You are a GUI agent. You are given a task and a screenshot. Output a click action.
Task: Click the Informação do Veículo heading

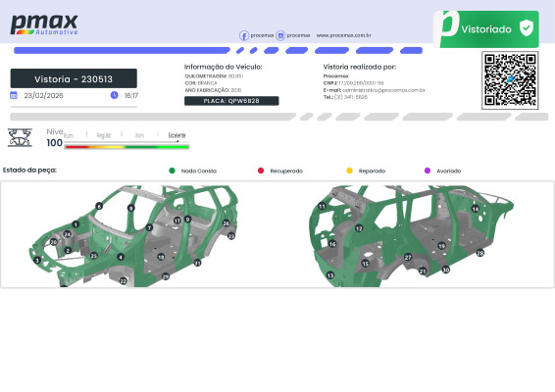(223, 67)
